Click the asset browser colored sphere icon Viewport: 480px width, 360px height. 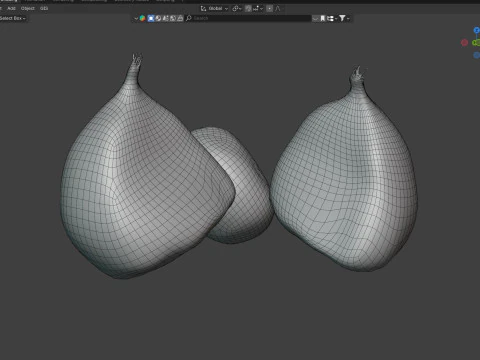pyautogui.click(x=142, y=18)
